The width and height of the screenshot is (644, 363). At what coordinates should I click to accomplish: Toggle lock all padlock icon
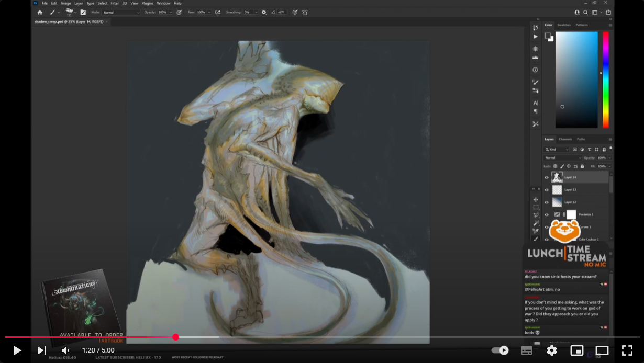pyautogui.click(x=582, y=166)
